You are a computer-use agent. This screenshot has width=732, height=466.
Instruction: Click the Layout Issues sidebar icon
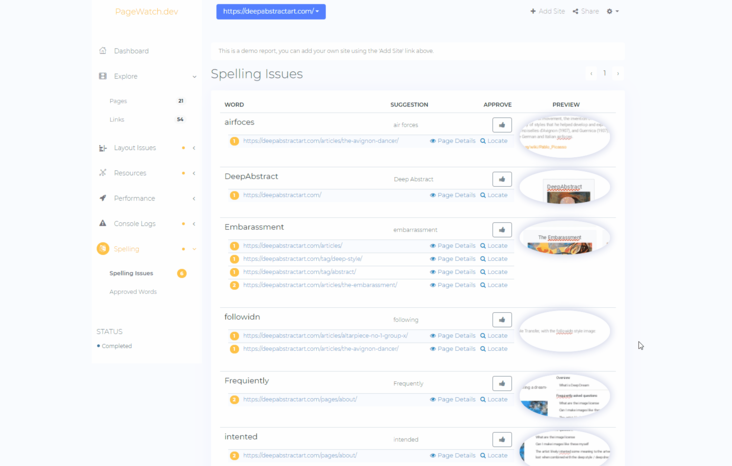(103, 148)
